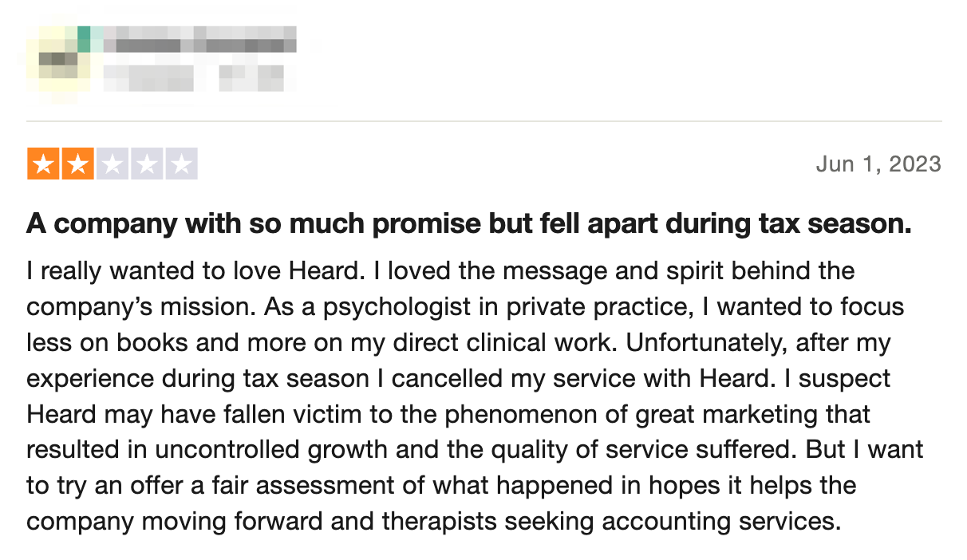The width and height of the screenshot is (967, 560).
Task: Open the blurred reviewer name profile link
Action: click(x=200, y=41)
